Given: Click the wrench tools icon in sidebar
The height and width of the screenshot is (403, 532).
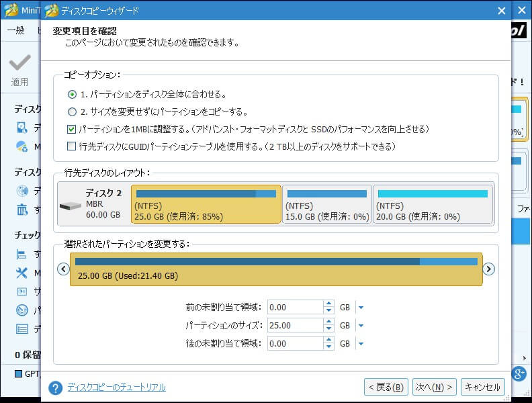Looking at the screenshot, I should tap(21, 273).
